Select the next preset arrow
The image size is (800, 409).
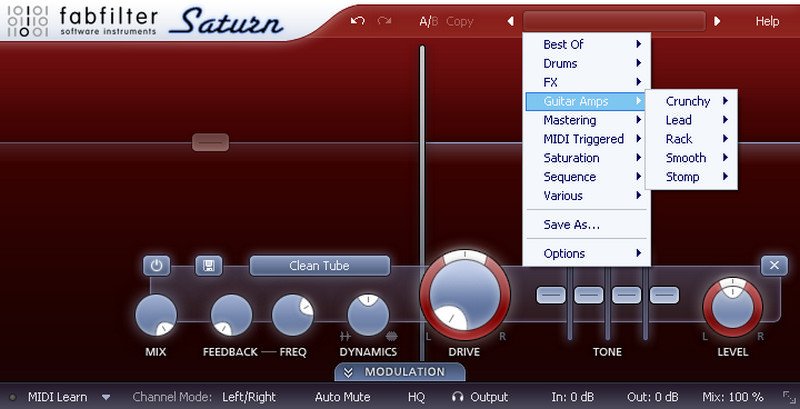(x=717, y=21)
